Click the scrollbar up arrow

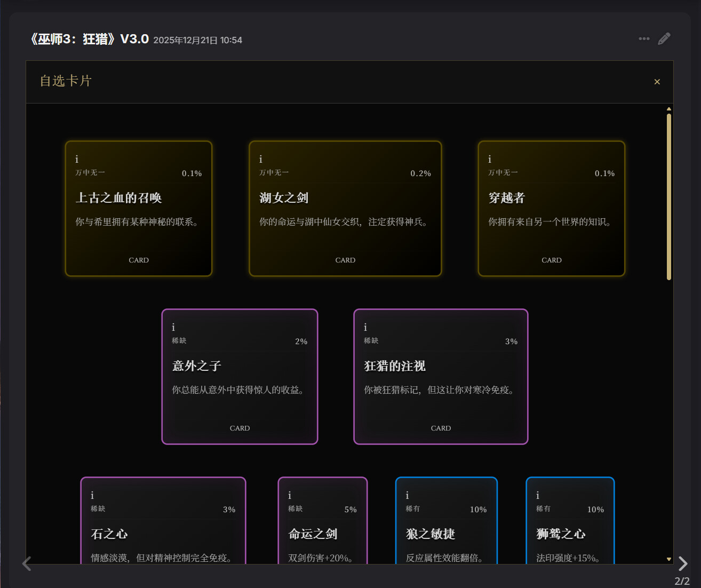click(669, 109)
